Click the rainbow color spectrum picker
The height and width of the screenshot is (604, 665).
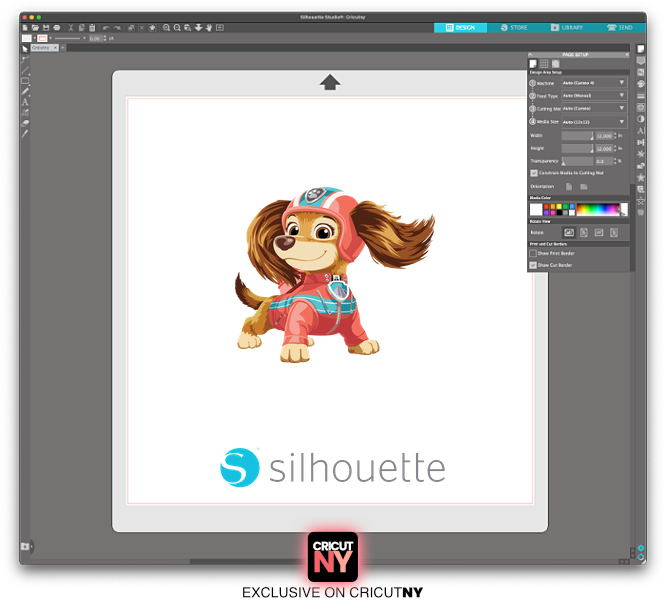click(x=598, y=210)
